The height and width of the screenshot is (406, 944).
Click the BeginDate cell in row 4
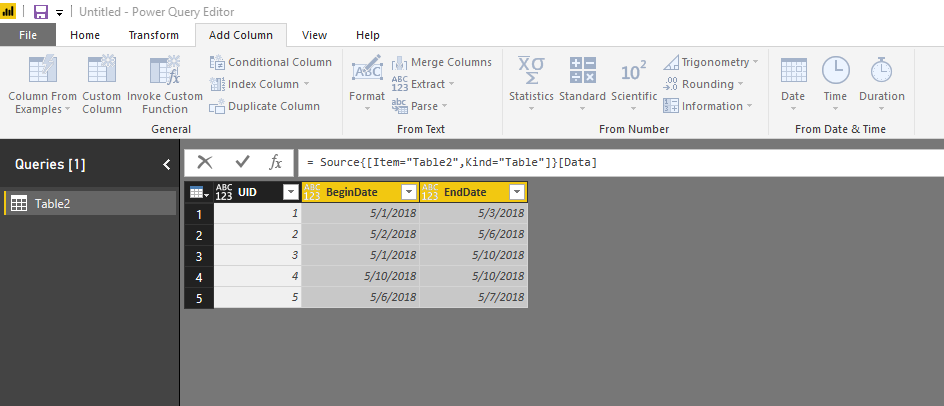pos(360,276)
